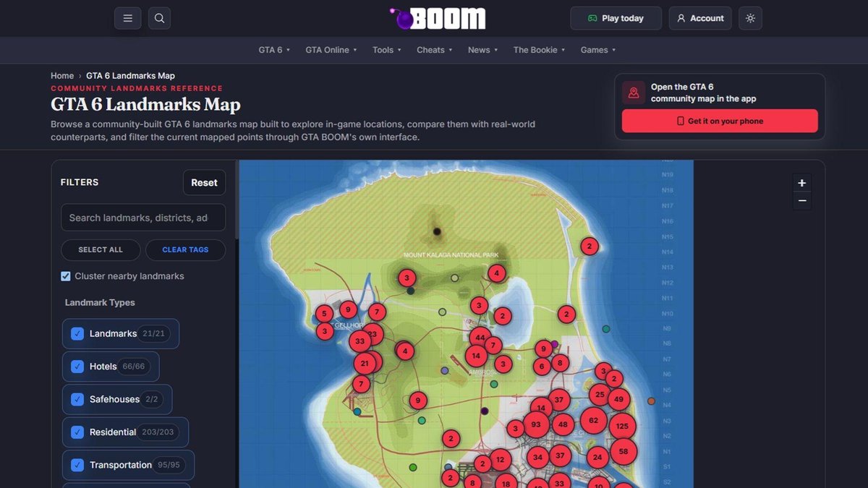Expand the Tools nav dropdown
Image resolution: width=868 pixels, height=488 pixels.
tap(387, 50)
